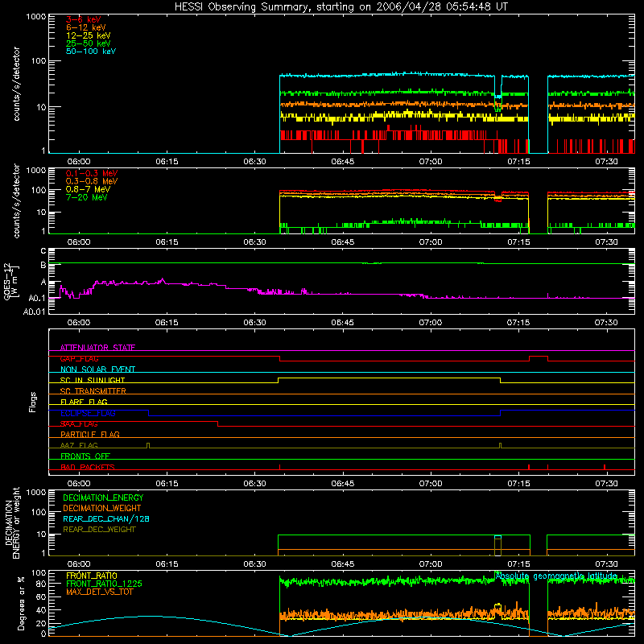Select the DECIMATION_WEIGHT legend label
Image resolution: width=644 pixels, height=644 pixels.
(x=102, y=508)
